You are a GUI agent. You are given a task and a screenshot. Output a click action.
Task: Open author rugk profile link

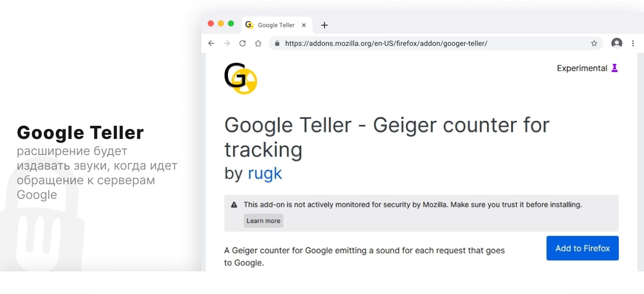click(265, 173)
